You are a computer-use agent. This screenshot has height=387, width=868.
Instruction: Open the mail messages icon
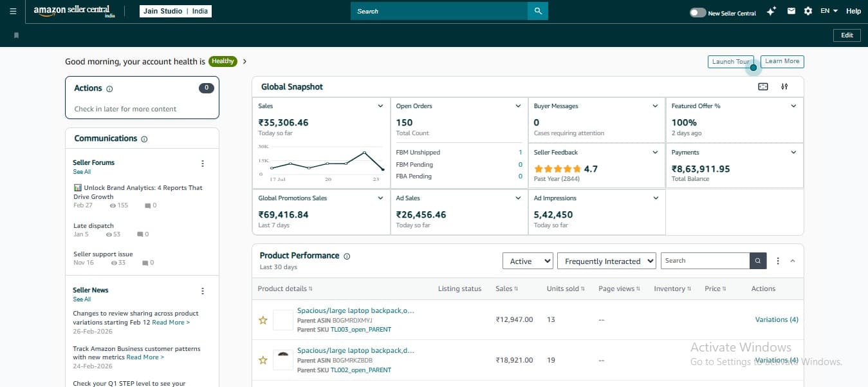791,11
